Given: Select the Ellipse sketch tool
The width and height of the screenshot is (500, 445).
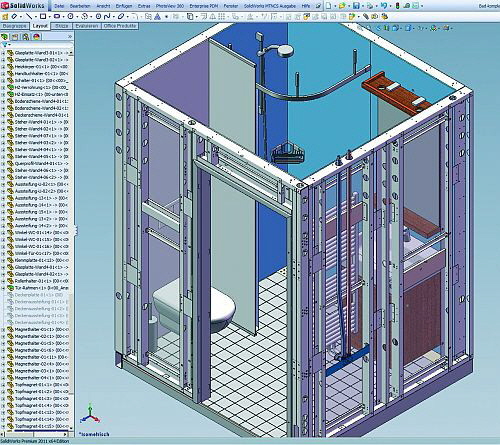Looking at the screenshot, I should [121, 16].
